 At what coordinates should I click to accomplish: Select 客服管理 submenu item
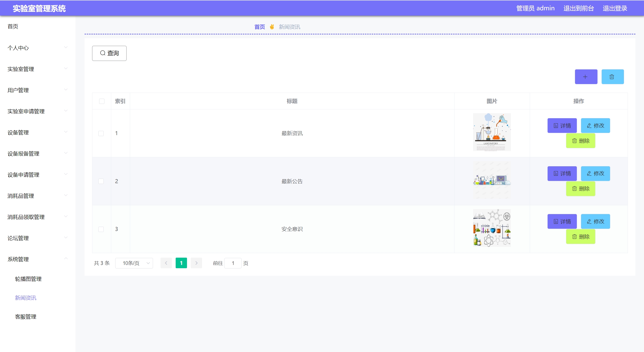coord(26,317)
